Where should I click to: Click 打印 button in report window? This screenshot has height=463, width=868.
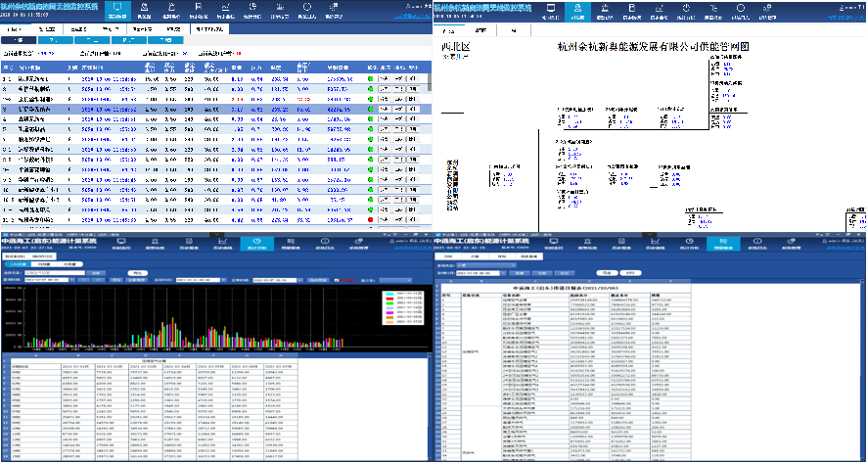pos(630,273)
